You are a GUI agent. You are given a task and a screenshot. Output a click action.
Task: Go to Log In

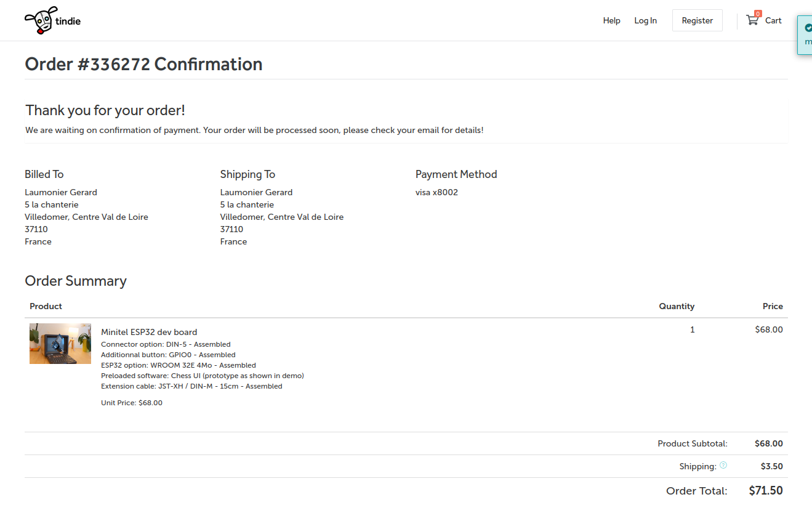coord(645,20)
